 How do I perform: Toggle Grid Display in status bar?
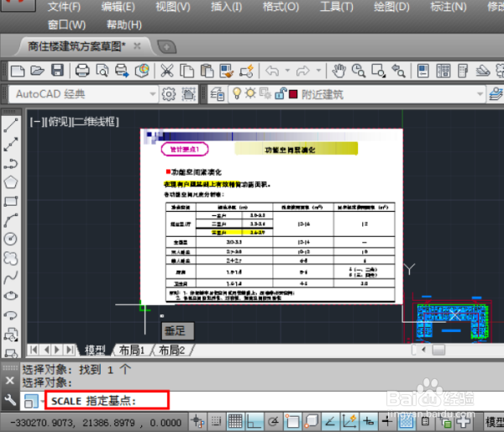(235, 421)
